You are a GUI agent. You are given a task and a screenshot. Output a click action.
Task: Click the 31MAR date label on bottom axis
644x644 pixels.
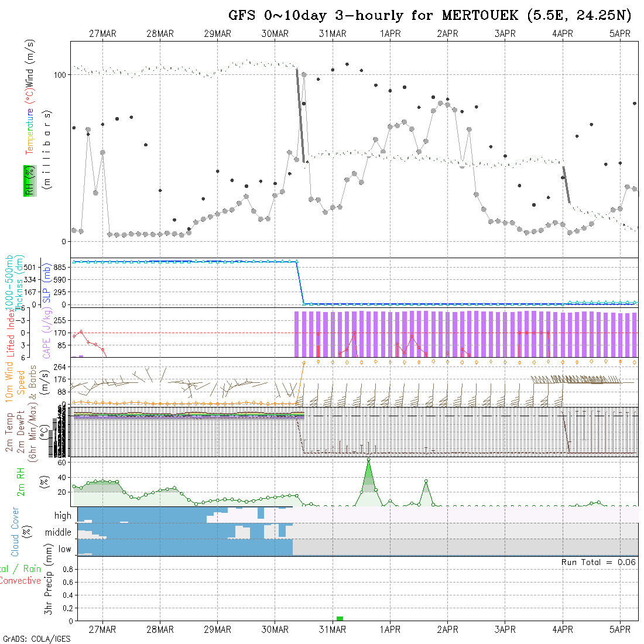333,629
